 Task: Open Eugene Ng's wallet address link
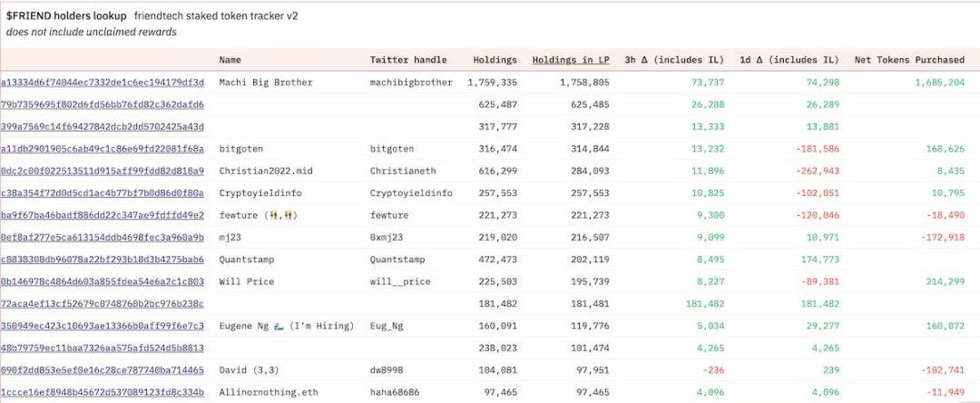(x=102, y=326)
